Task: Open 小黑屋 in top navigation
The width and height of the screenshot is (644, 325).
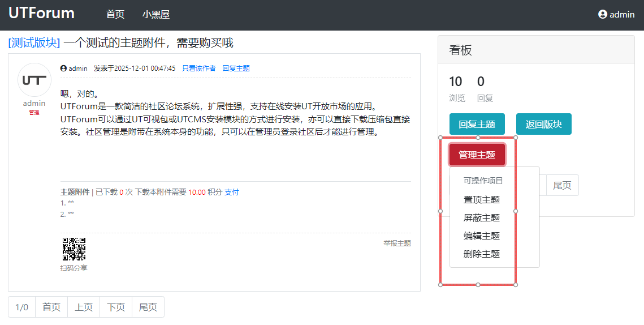Action: 156,15
